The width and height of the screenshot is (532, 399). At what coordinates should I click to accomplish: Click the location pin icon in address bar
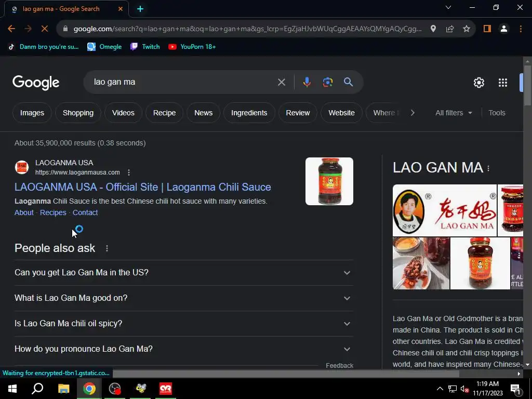[x=433, y=29]
